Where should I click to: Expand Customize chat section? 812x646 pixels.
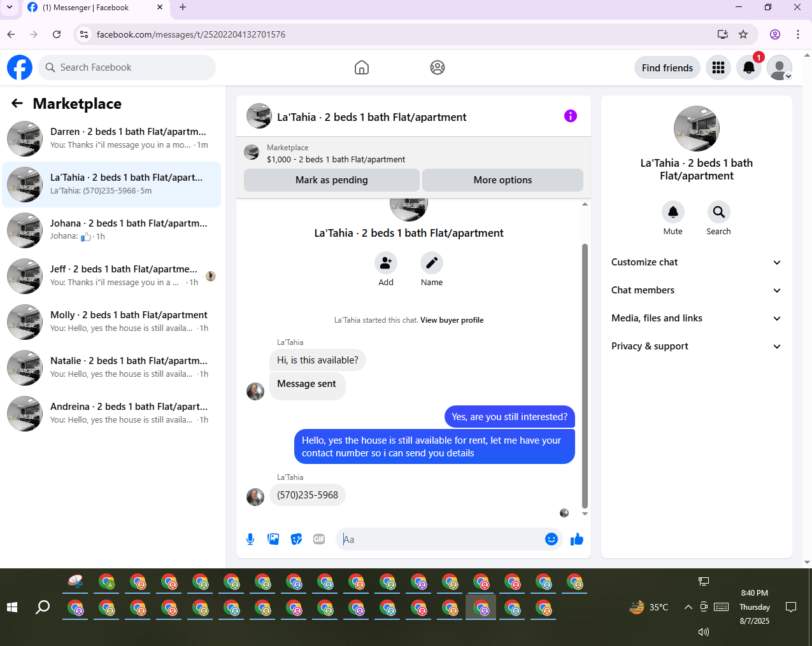pyautogui.click(x=697, y=262)
